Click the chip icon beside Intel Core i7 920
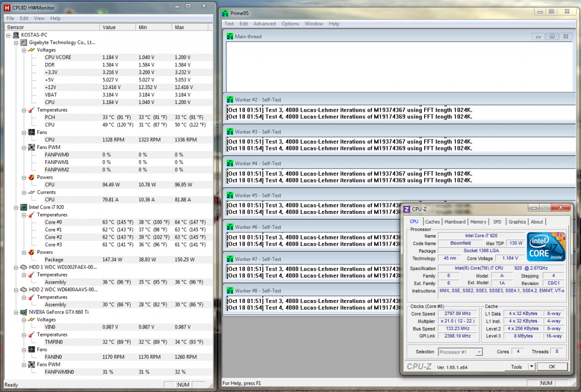The width and height of the screenshot is (581, 392). click(24, 207)
